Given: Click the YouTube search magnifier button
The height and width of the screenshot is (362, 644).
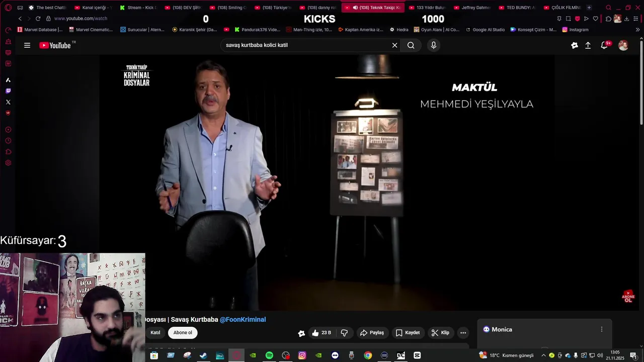Looking at the screenshot, I should [x=411, y=45].
